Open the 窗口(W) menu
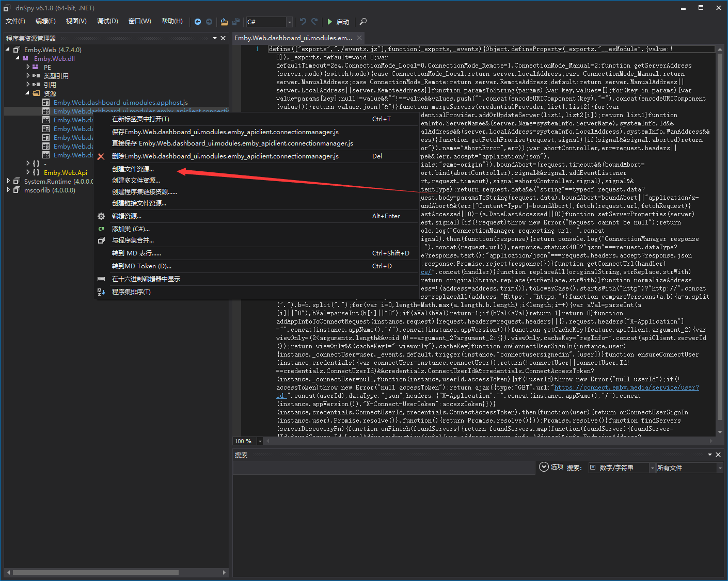This screenshot has height=581, width=728. pyautogui.click(x=139, y=21)
